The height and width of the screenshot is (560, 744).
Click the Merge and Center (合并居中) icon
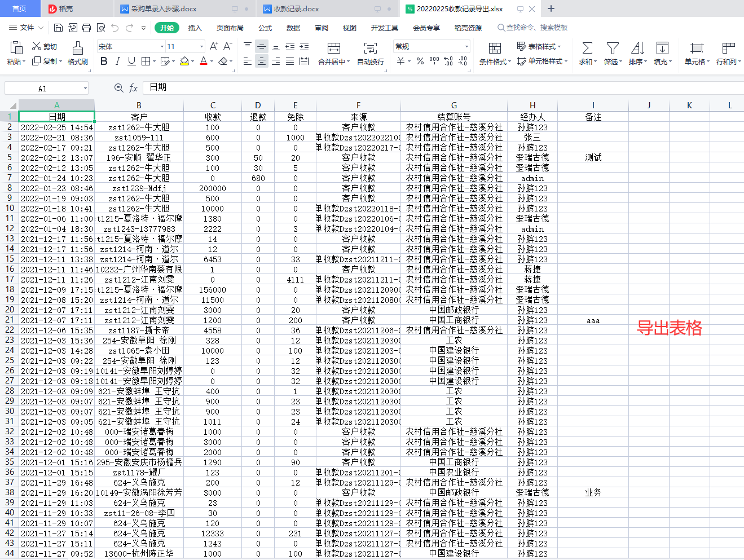click(333, 48)
